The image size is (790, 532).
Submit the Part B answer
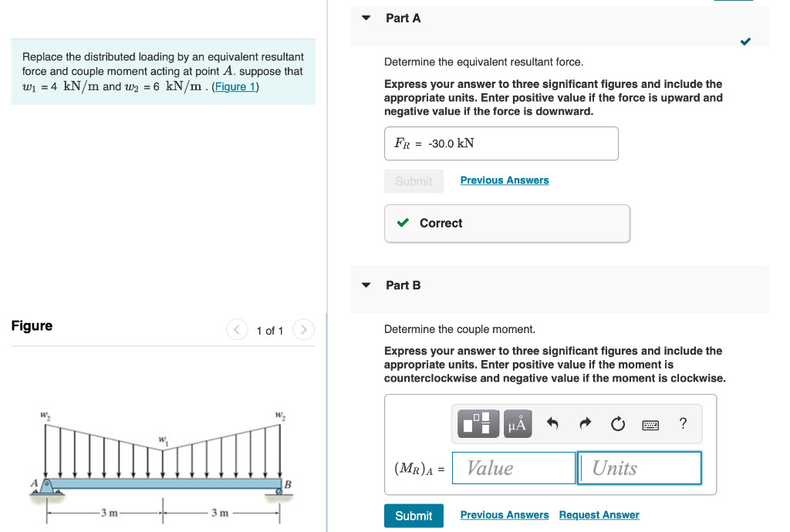(x=414, y=515)
